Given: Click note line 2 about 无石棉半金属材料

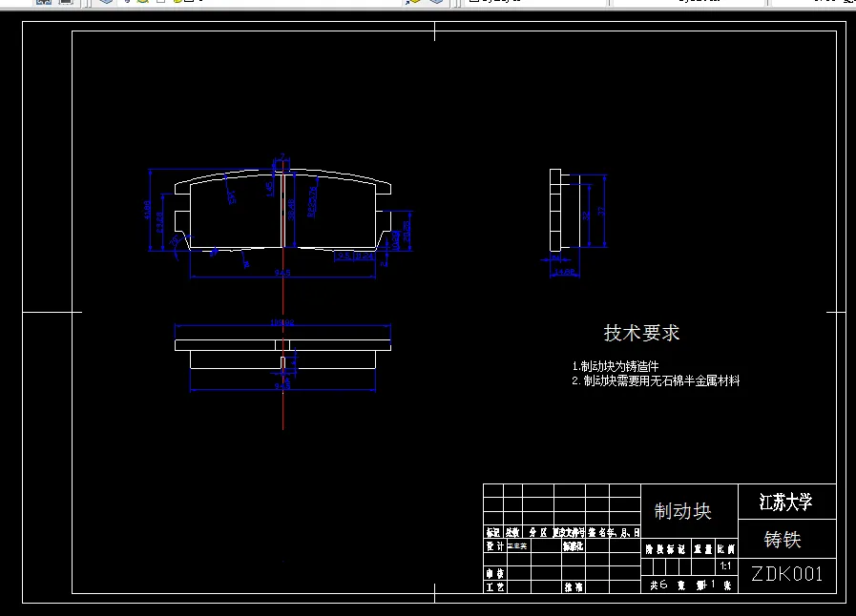Looking at the screenshot, I should 656,380.
